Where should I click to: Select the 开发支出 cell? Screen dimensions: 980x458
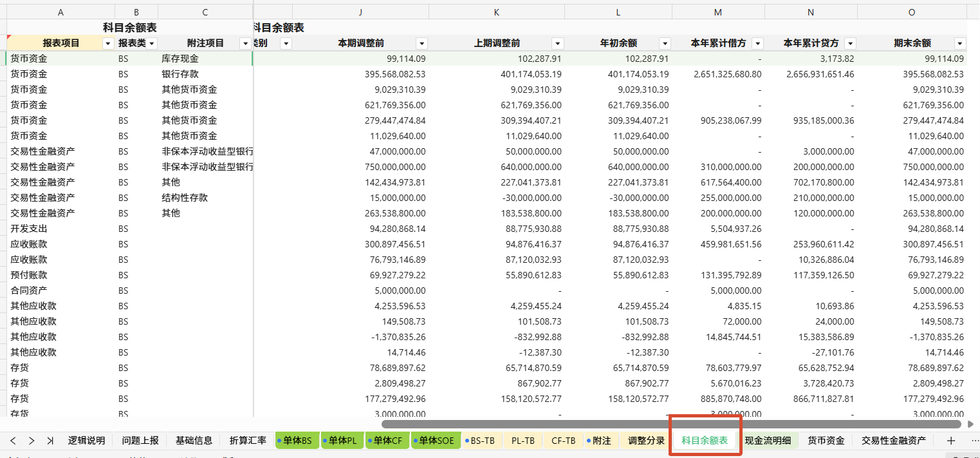click(x=61, y=229)
